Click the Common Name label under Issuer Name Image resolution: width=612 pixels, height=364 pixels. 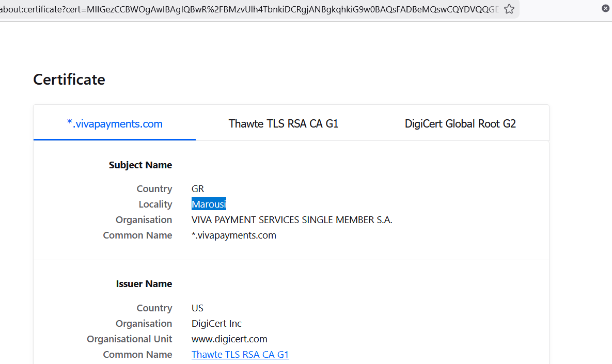[138, 355]
